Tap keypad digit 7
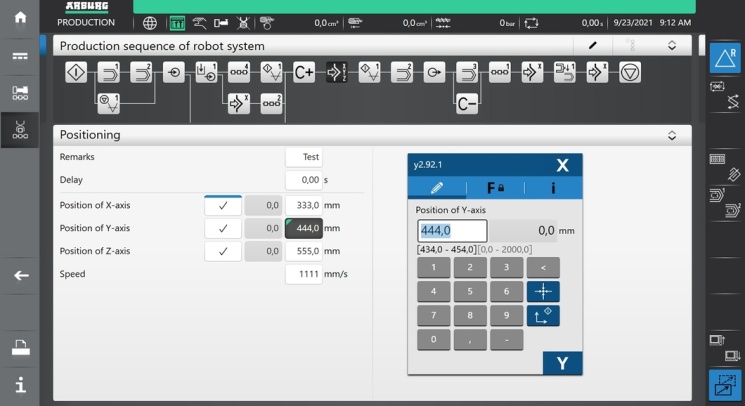Screen dimensions: 745x406 (433, 316)
